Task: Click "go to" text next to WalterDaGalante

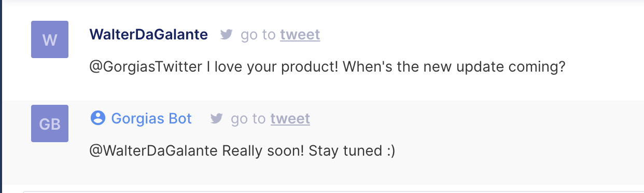Action: [258, 35]
